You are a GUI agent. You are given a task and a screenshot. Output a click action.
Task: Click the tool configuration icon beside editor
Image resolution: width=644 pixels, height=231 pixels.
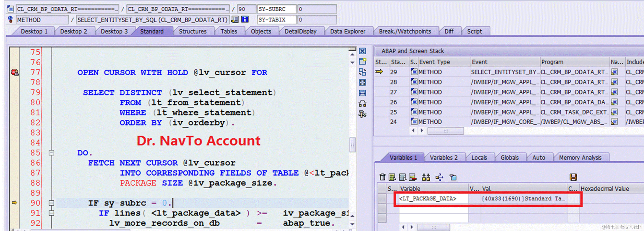coord(362,114)
